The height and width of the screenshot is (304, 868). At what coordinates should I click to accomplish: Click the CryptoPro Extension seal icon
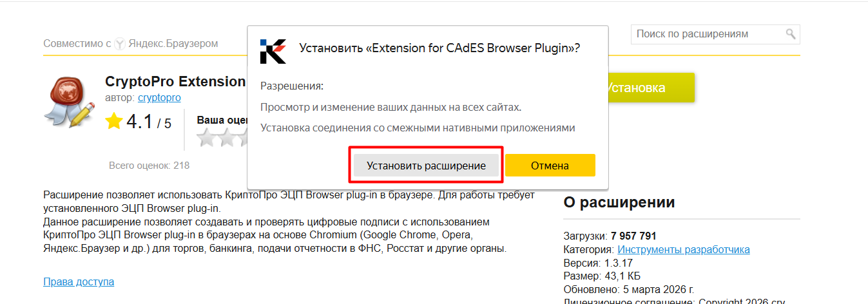click(x=69, y=102)
